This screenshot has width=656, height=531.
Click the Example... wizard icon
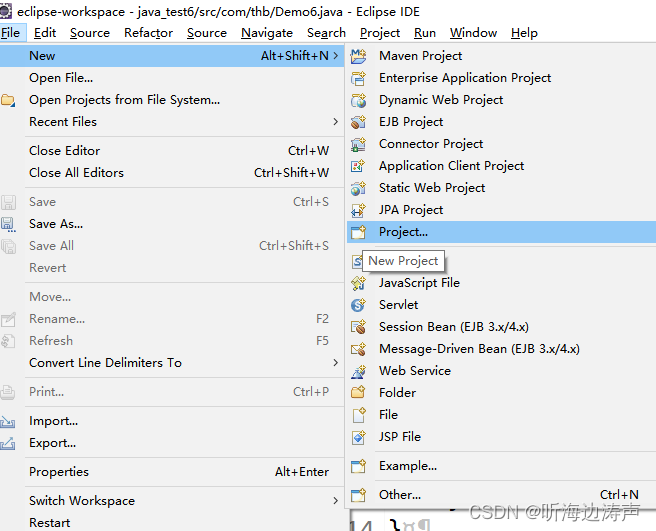[x=358, y=466]
